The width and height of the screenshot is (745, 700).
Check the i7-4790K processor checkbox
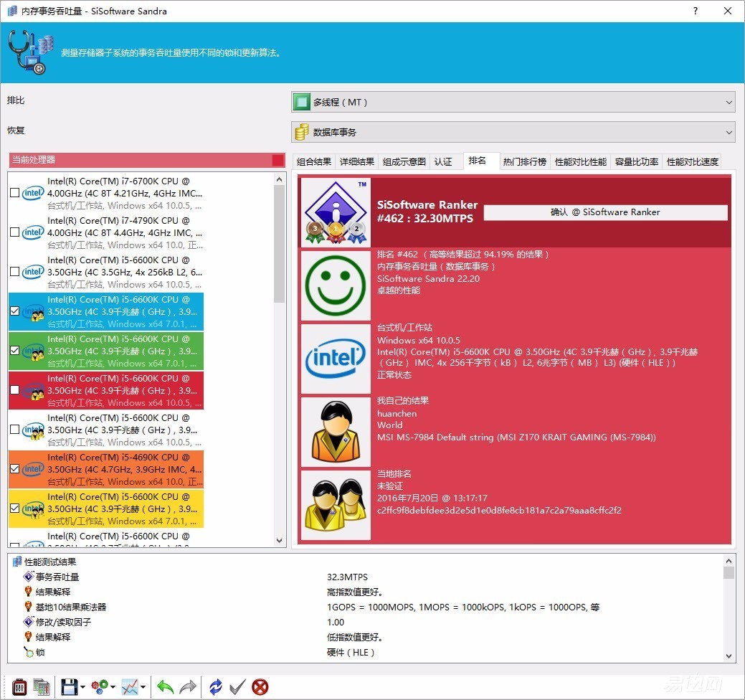(x=15, y=232)
